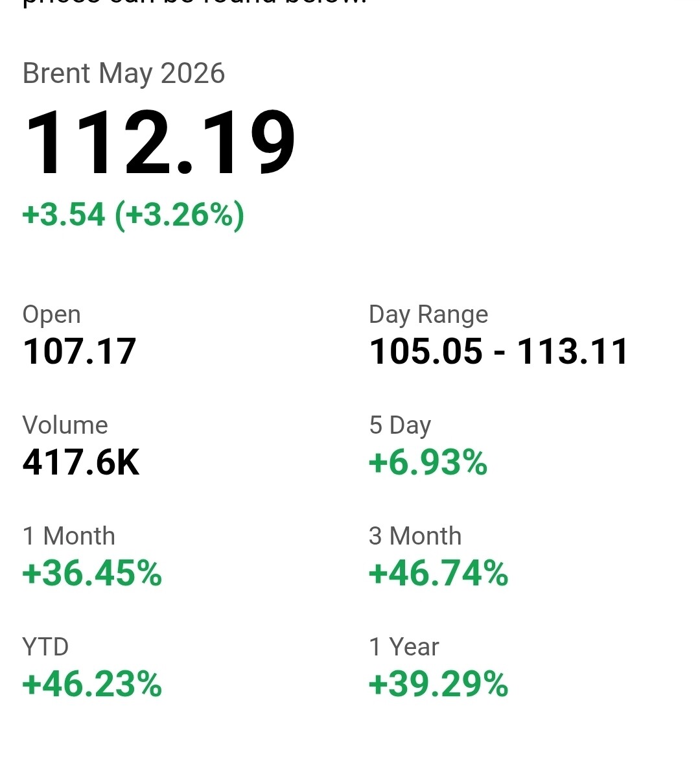
Task: Select the +39.29% one-year change
Action: [x=438, y=685]
